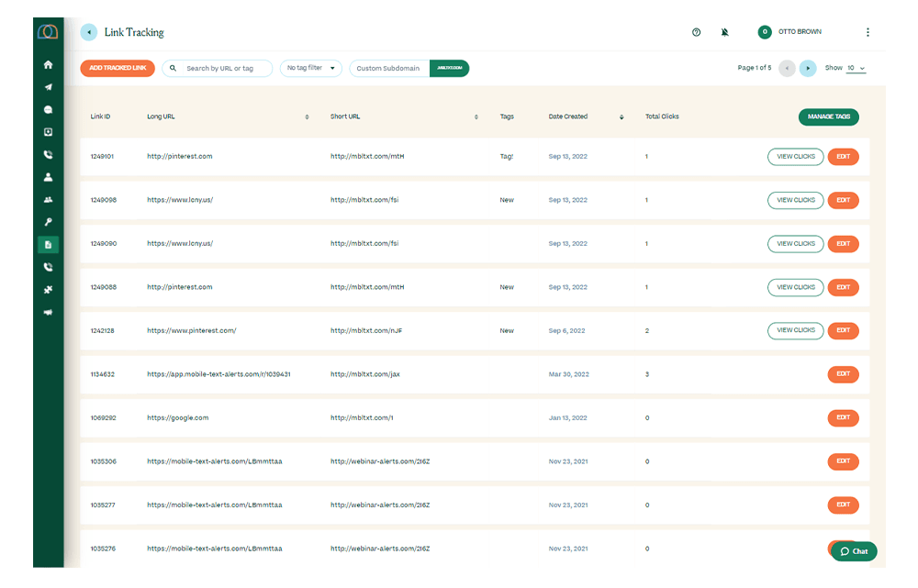The width and height of the screenshot is (918, 588).
Task: Open the paper plane send icon
Action: pyautogui.click(x=48, y=88)
